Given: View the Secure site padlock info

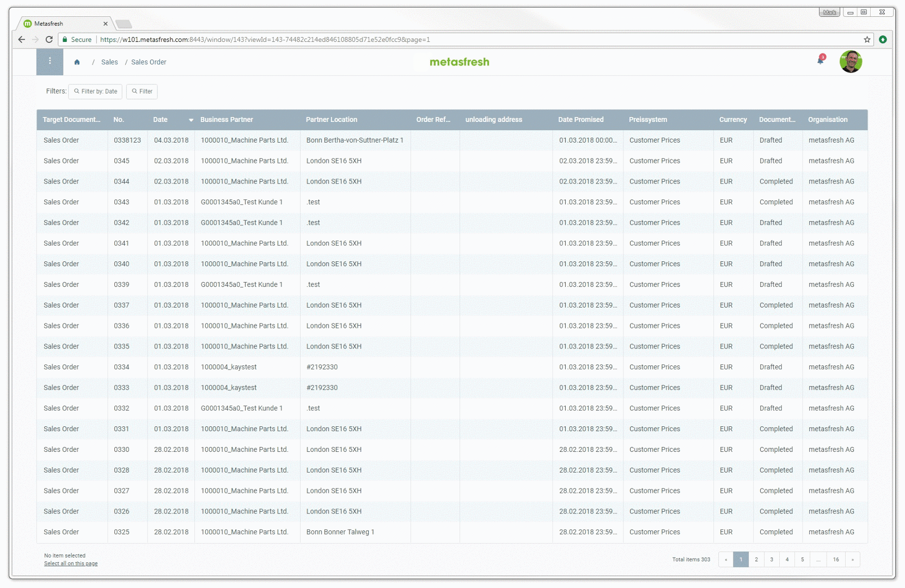Looking at the screenshot, I should tap(77, 39).
